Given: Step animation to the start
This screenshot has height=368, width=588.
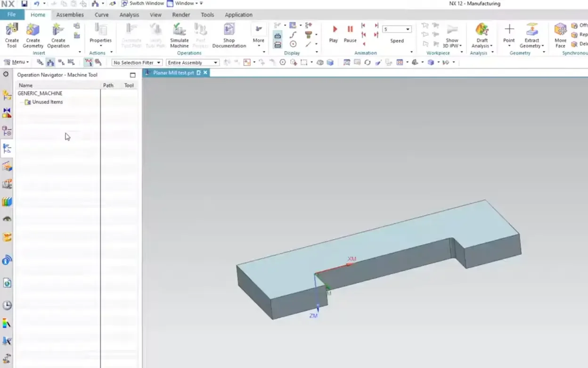Looking at the screenshot, I should click(363, 25).
